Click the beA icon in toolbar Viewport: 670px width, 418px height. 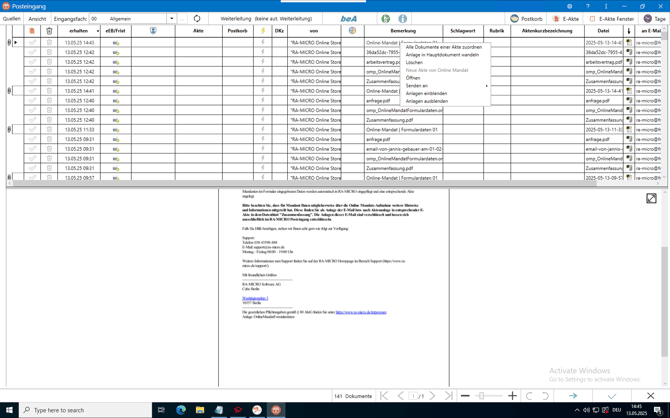pos(348,18)
